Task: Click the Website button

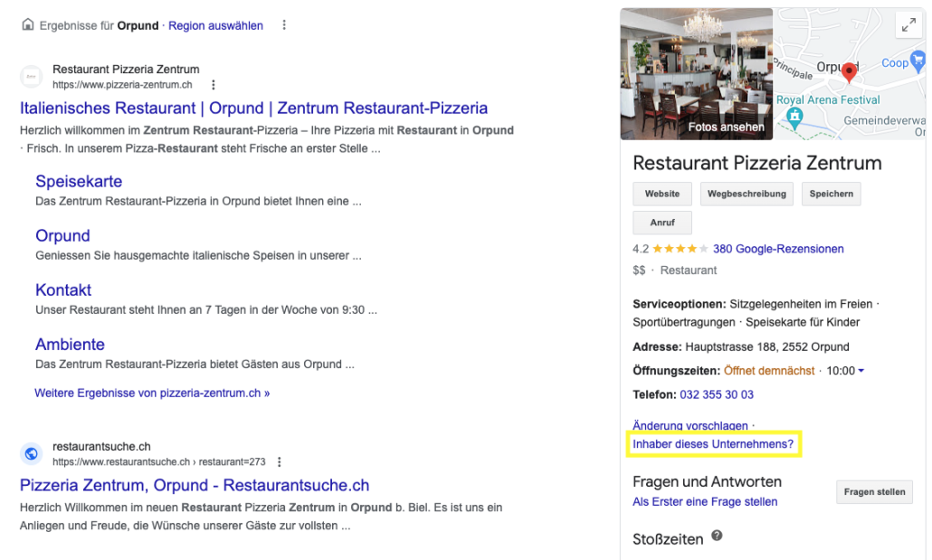Action: (662, 194)
